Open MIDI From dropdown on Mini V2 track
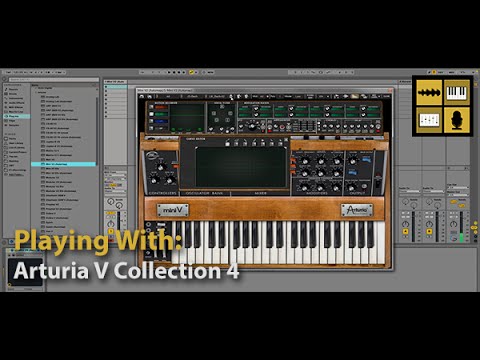 point(115,175)
